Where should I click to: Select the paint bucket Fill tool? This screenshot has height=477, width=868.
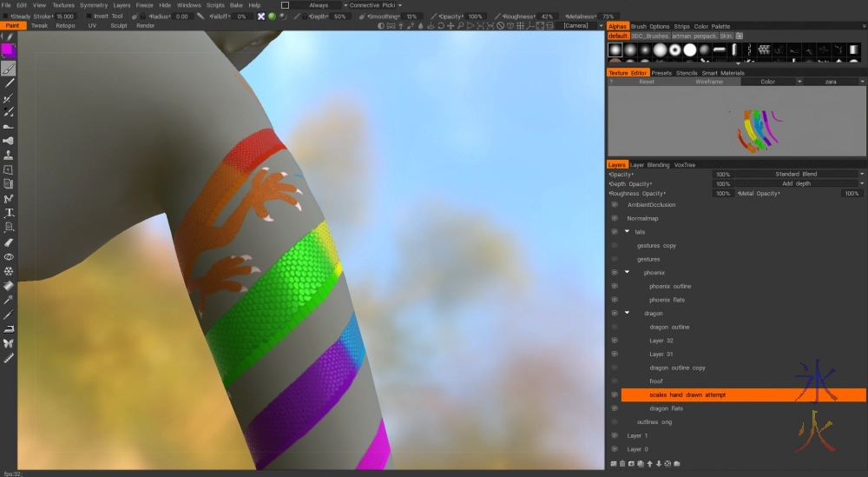click(9, 285)
